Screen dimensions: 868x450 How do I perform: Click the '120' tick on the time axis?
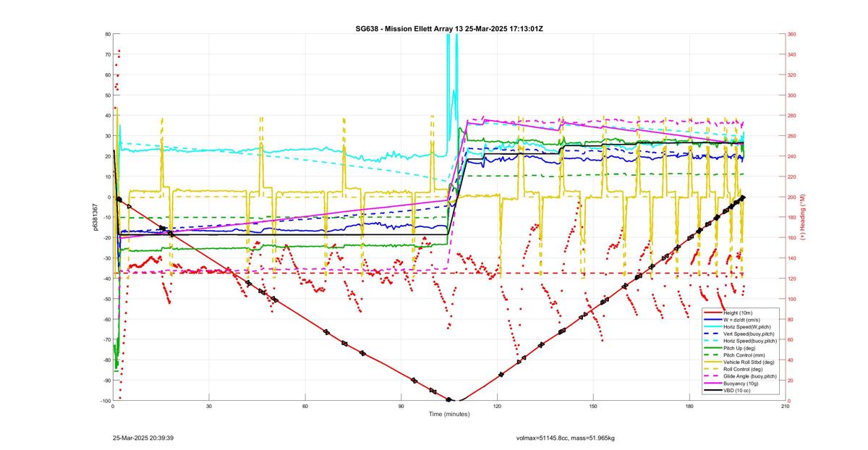(x=497, y=407)
